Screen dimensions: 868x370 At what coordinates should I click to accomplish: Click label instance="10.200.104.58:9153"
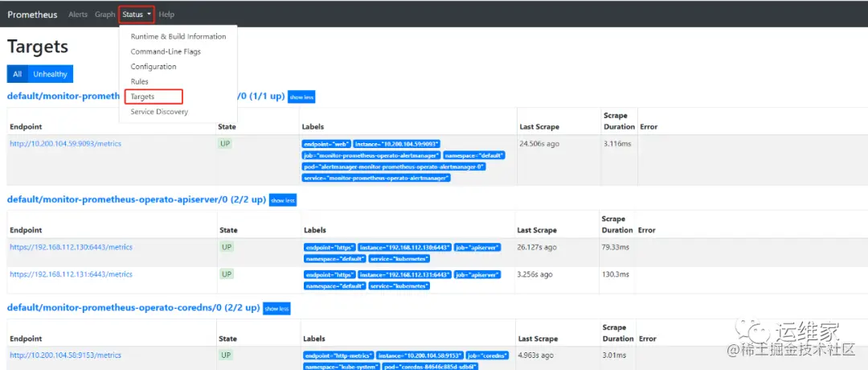coord(420,356)
